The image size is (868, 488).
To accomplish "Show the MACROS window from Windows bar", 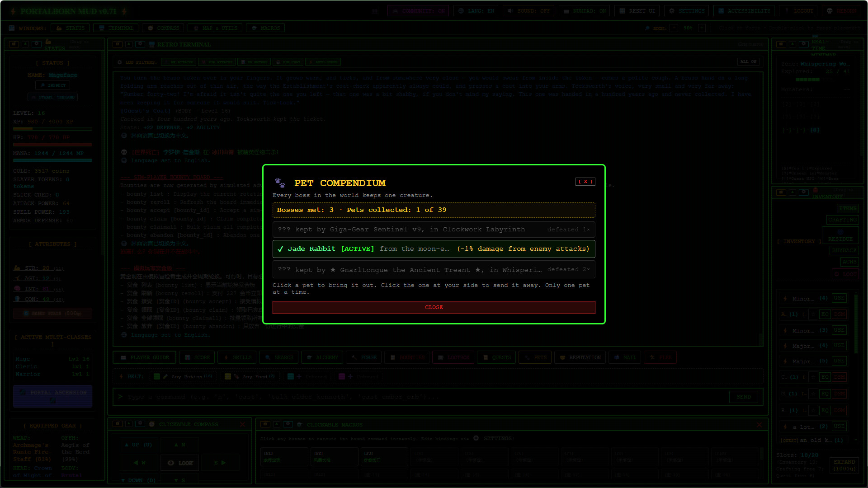I will tap(265, 28).
